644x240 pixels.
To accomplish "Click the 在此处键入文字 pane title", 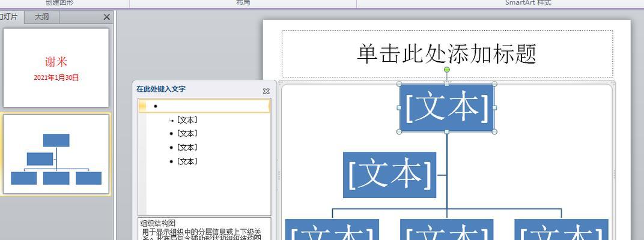I will point(161,89).
